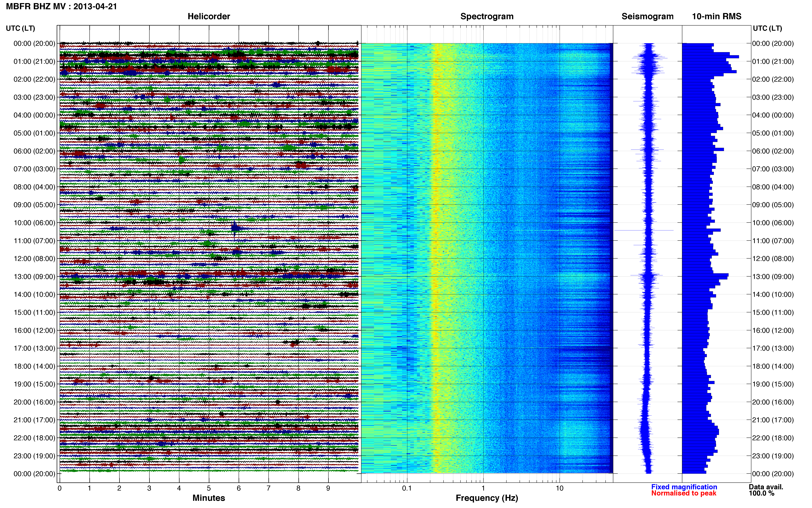Click the '7' tick on the Minutes axis
Screen dimensions: 812x508
click(269, 488)
